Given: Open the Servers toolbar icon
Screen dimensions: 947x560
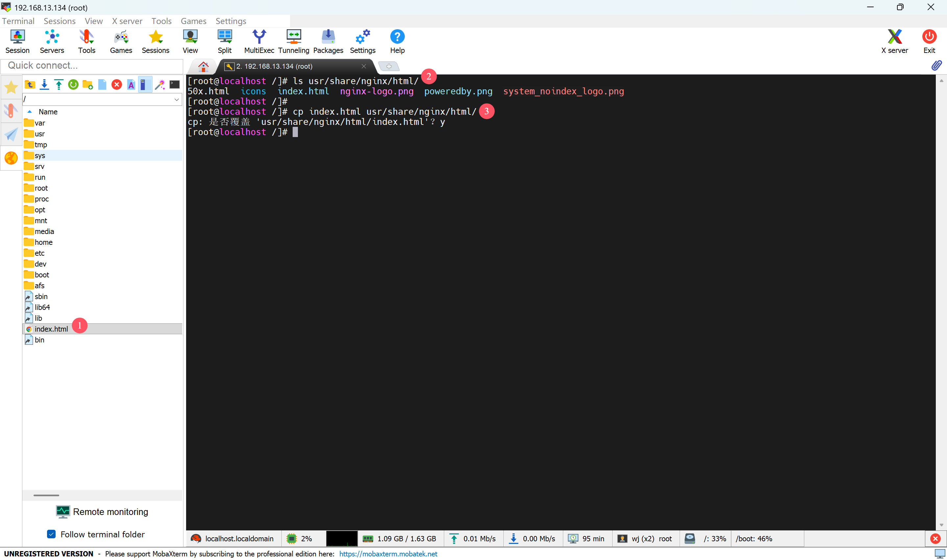Looking at the screenshot, I should click(52, 41).
